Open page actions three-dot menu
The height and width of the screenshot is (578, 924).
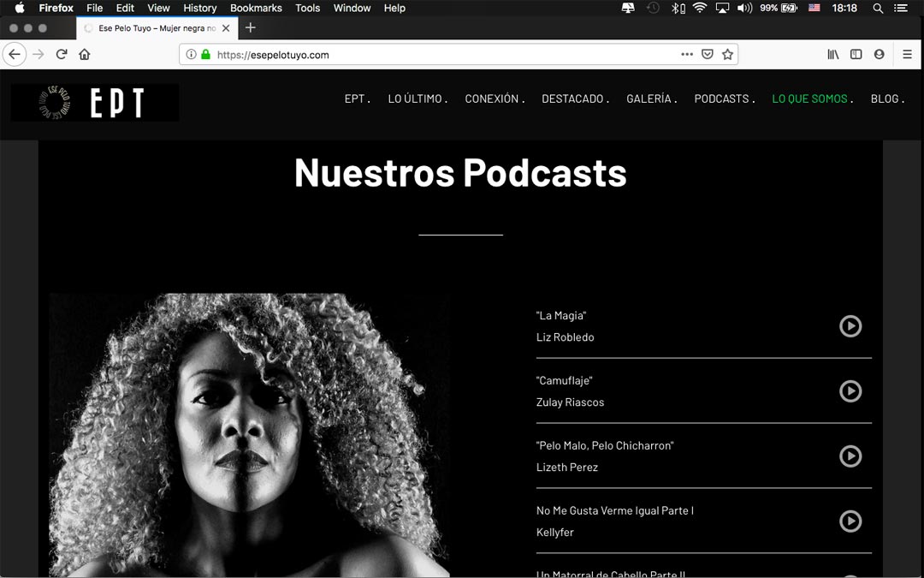point(687,55)
